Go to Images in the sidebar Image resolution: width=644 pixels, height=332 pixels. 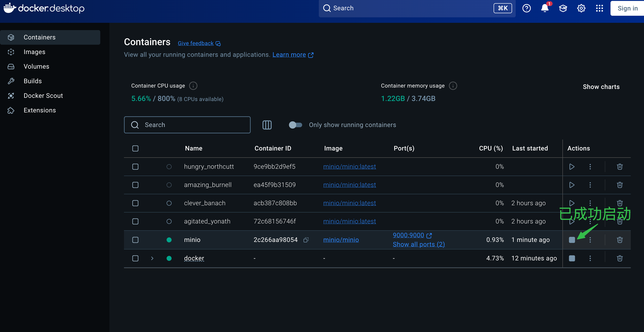pyautogui.click(x=34, y=52)
